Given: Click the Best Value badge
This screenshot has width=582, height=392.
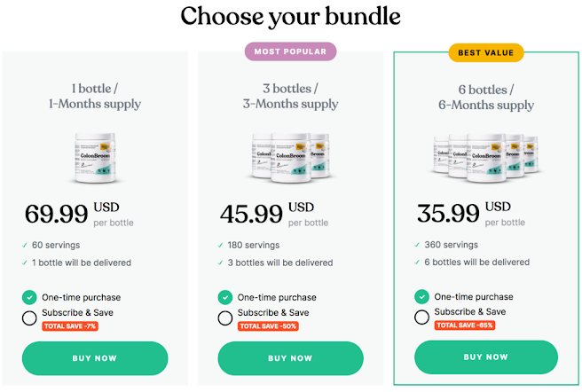Looking at the screenshot, I should pyautogui.click(x=485, y=52).
